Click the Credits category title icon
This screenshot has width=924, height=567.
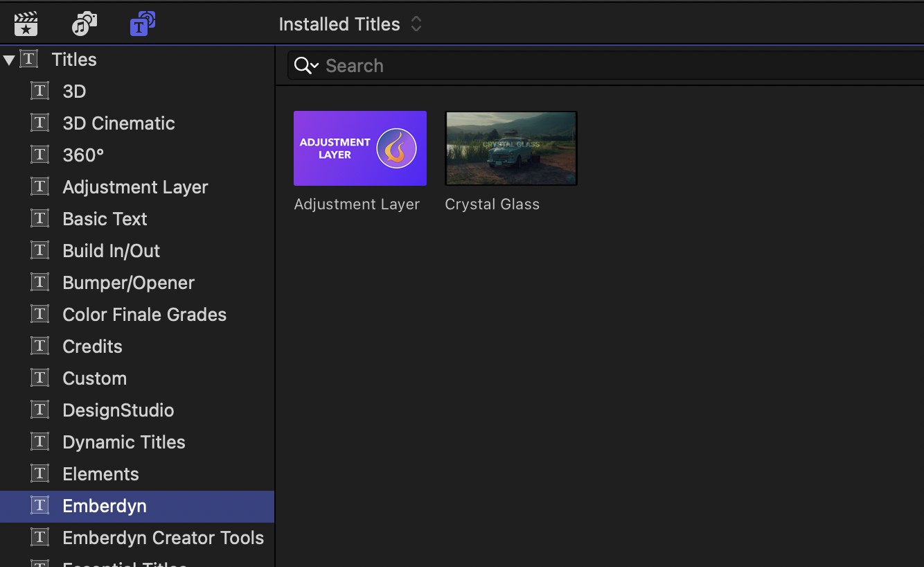(x=40, y=346)
